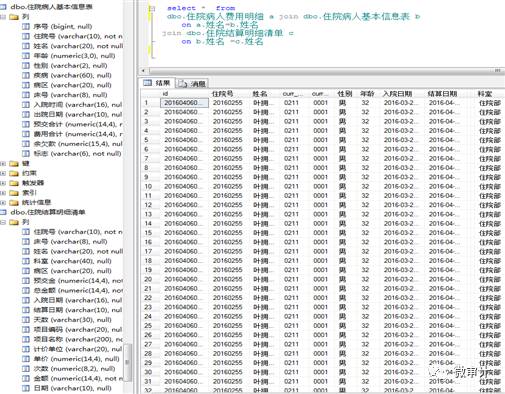This screenshot has width=505, height=394.
Task: Select result row number 20 header
Action: [150, 279]
